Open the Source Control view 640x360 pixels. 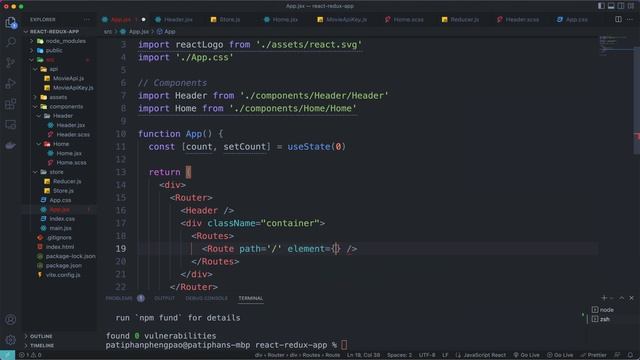pyautogui.click(x=11, y=62)
